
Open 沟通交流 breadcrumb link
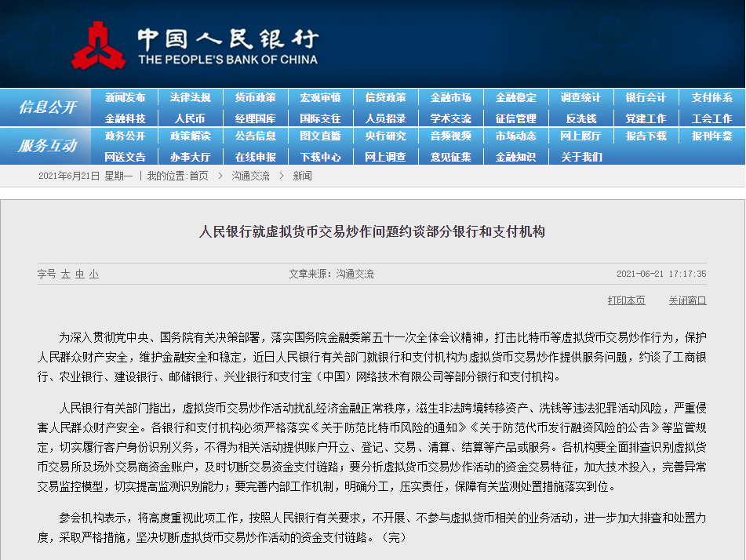(250, 176)
